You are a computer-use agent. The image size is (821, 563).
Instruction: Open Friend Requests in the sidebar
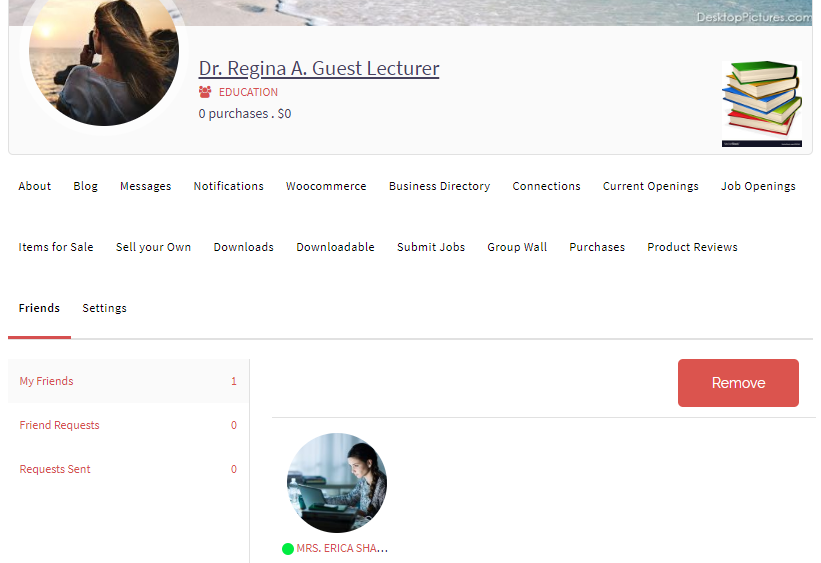[x=128, y=425]
